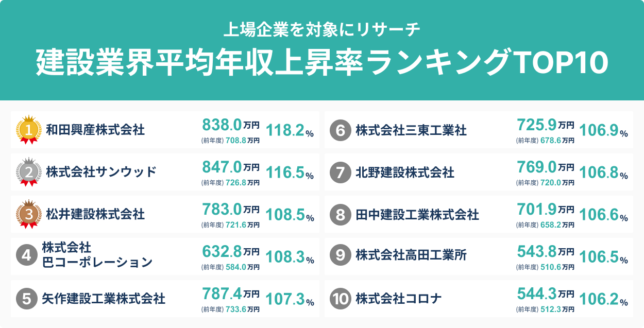Click the gray number 7 badge
Viewport: 644px width, 328px height.
point(340,172)
